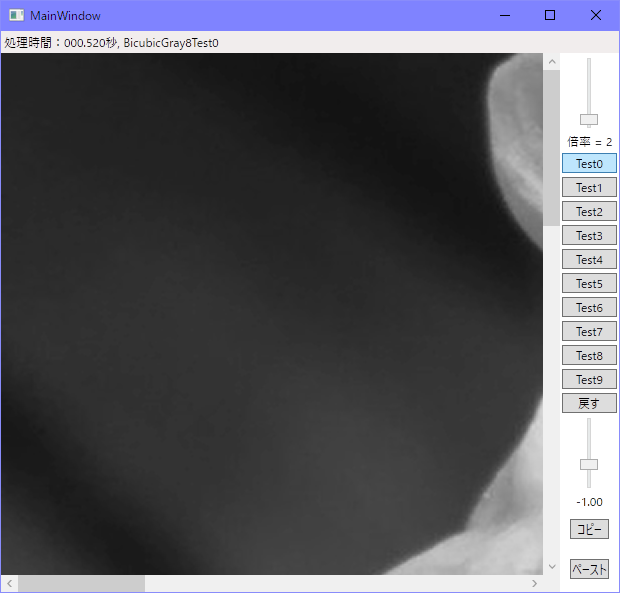Launch the Test7 test
Screen dimensions: 620x593
pos(589,331)
